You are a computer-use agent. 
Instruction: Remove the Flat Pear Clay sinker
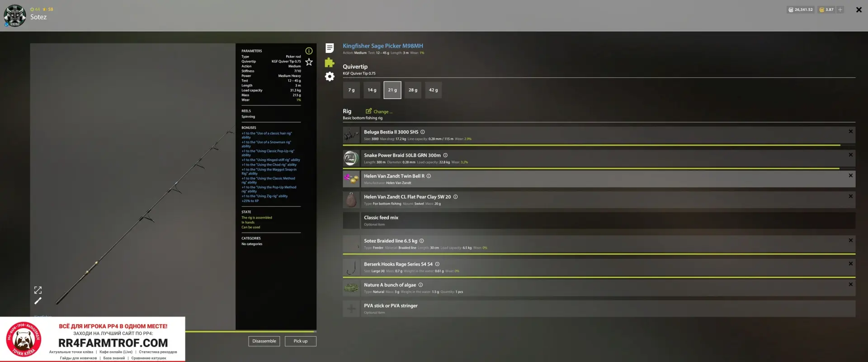click(850, 196)
